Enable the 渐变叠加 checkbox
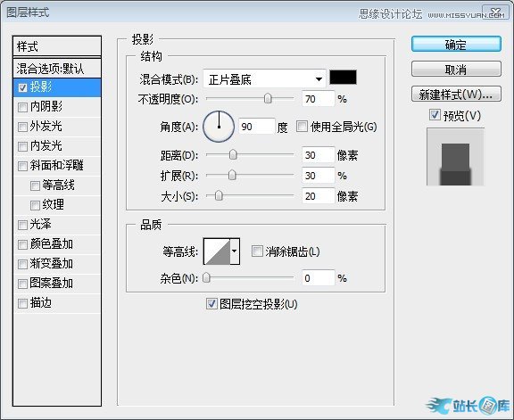This screenshot has width=514, height=420. [22, 264]
